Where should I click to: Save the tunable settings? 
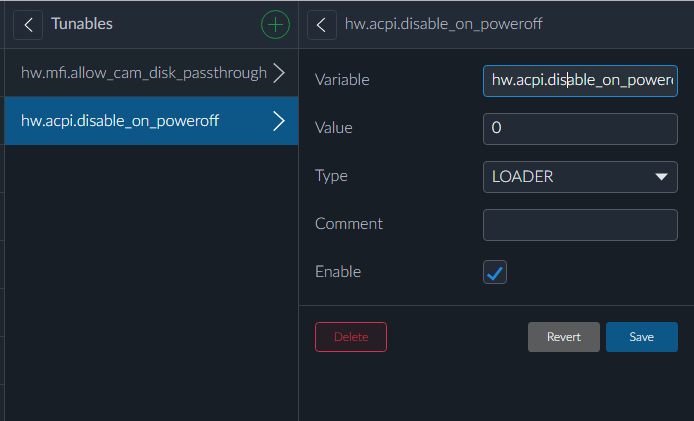[641, 337]
